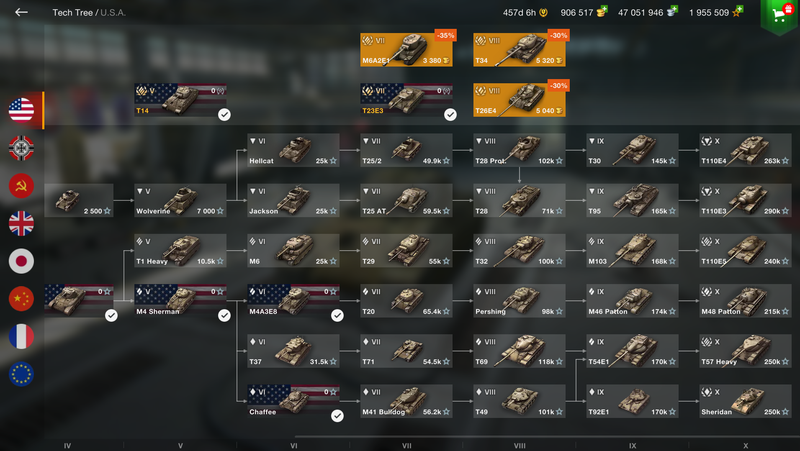Click the horizontal tier scrollbar

546,437
